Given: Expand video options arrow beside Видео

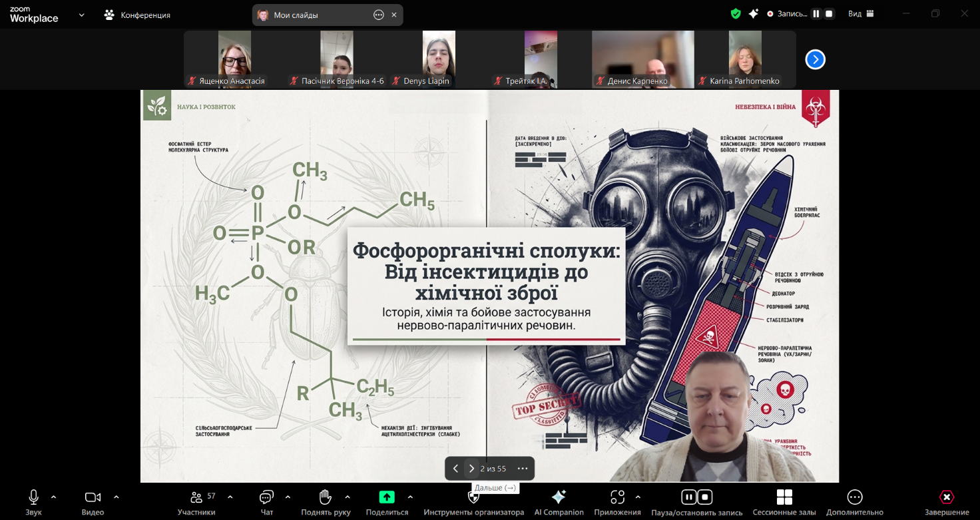Looking at the screenshot, I should 117,497.
